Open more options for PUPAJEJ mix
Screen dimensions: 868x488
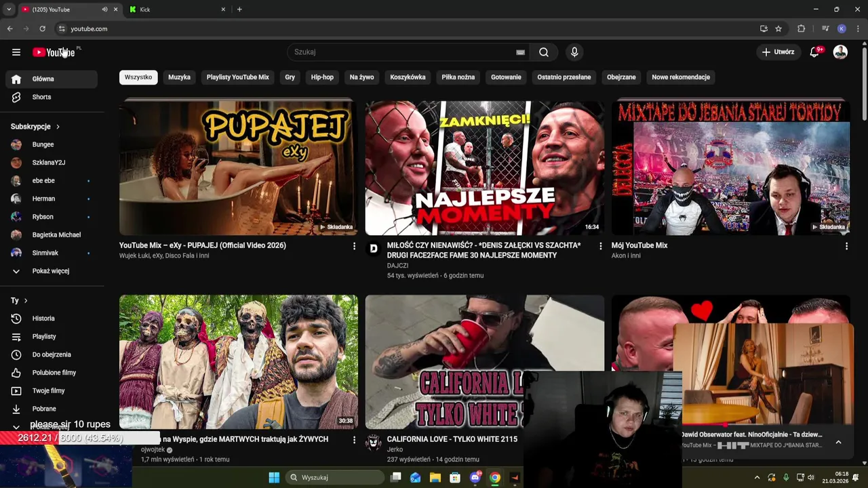(353, 246)
